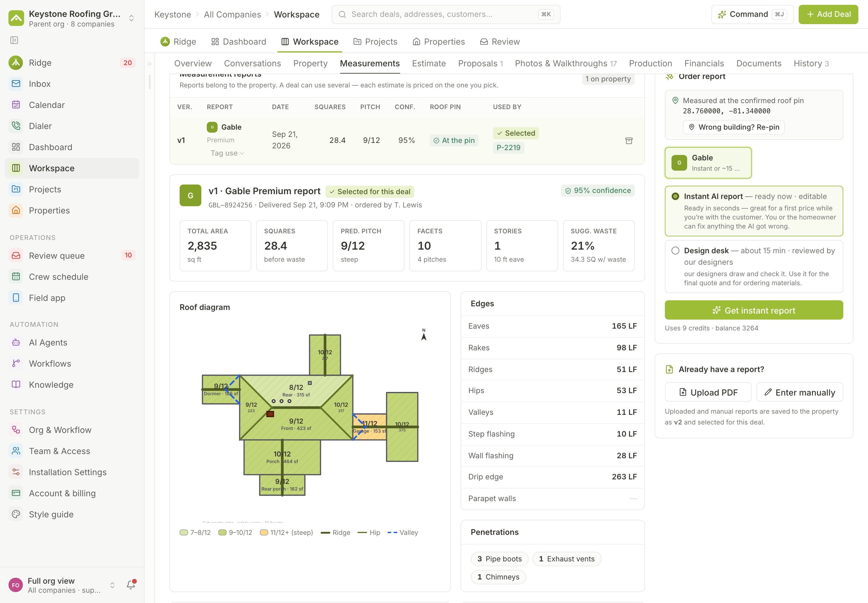
Task: Open Field app
Action: click(72, 298)
